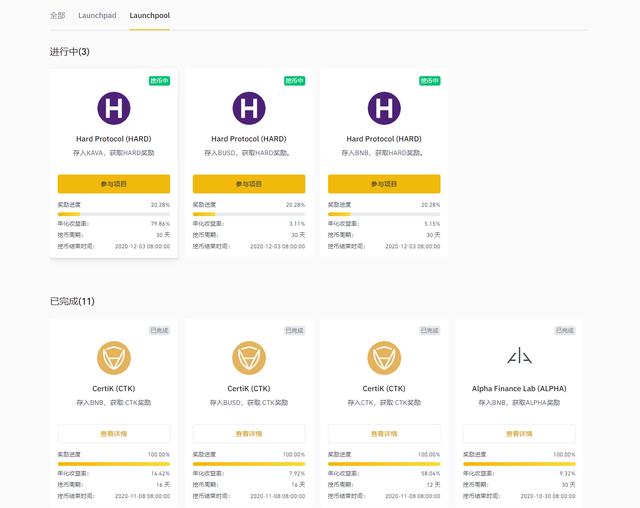
Task: Click the 进行中(3) section heading
Action: point(70,52)
